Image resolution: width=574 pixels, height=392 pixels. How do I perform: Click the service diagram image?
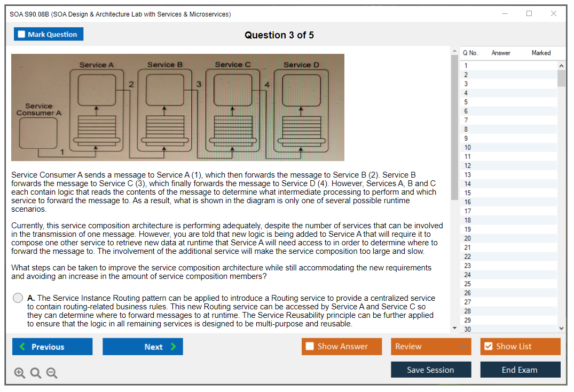[x=178, y=107]
